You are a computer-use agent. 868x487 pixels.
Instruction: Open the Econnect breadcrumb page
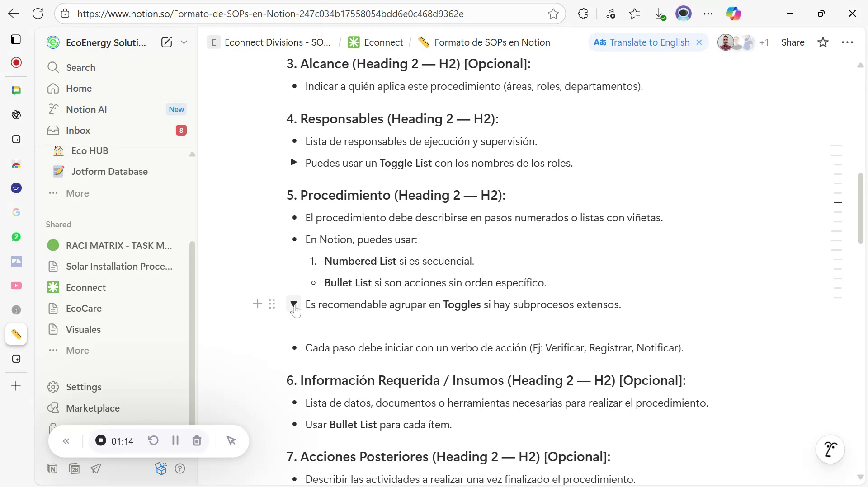(383, 42)
